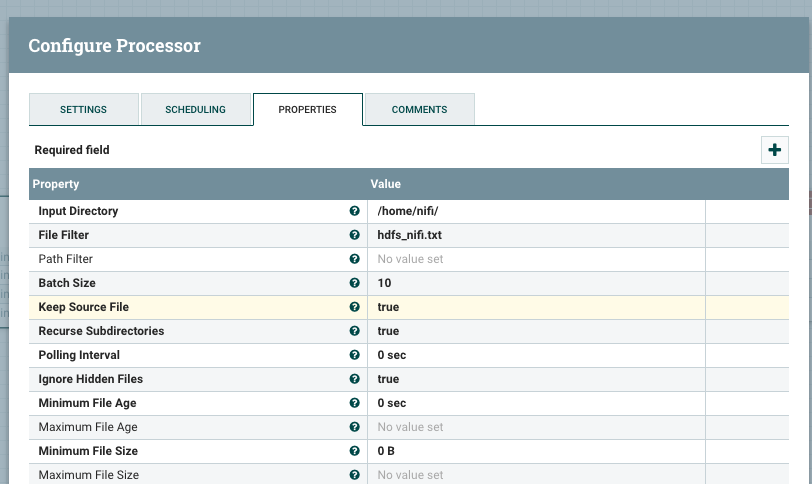Open help icon for File Filter property
The width and height of the screenshot is (812, 484).
[354, 235]
